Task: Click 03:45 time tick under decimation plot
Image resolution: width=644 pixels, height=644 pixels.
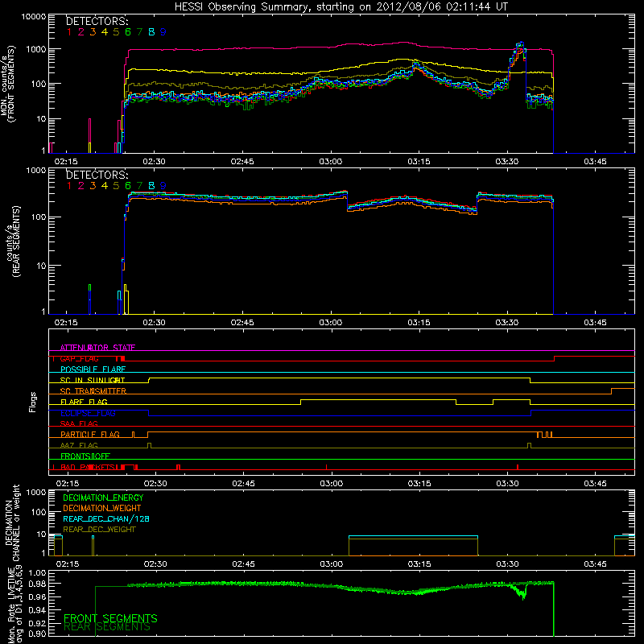Action: click(x=595, y=564)
